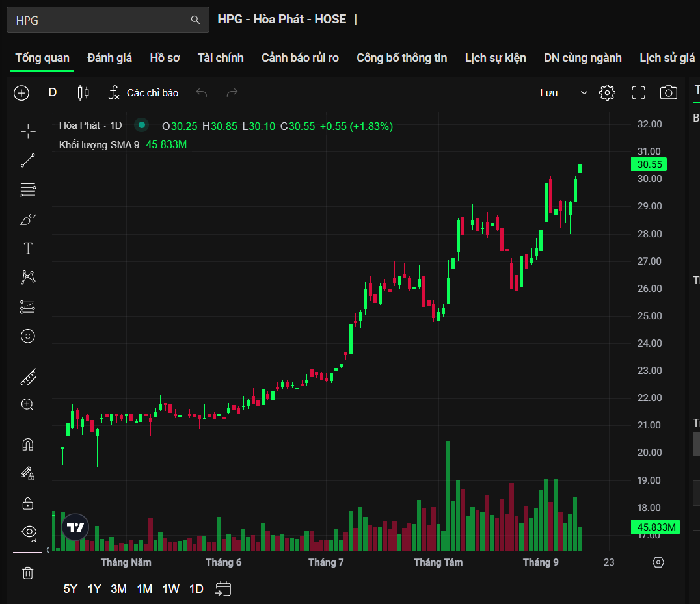700x604 pixels.
Task: Select the brush drawing tool
Action: point(28,219)
